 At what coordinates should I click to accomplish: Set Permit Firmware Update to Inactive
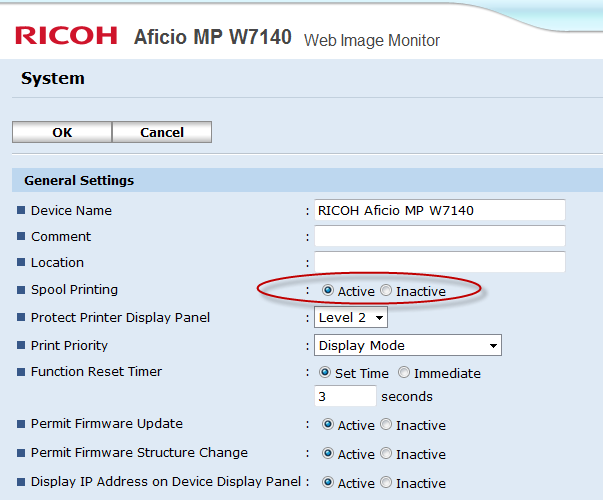pos(386,425)
